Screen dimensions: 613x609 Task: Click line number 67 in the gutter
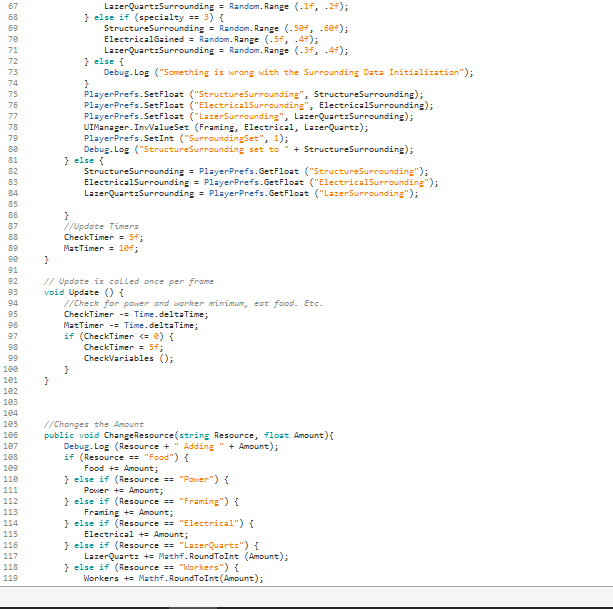click(12, 6)
